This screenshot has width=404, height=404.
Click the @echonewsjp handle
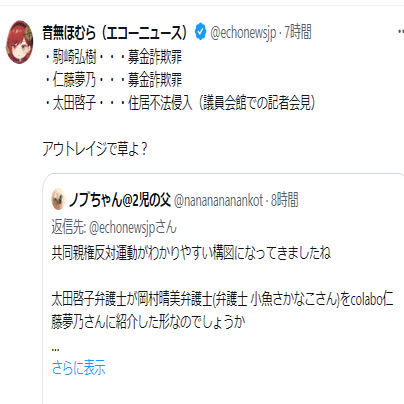click(x=243, y=32)
